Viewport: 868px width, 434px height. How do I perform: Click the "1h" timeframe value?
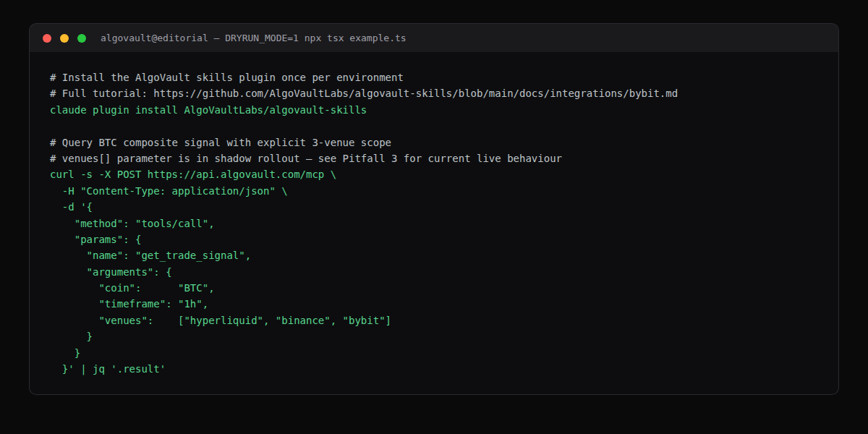(190, 304)
